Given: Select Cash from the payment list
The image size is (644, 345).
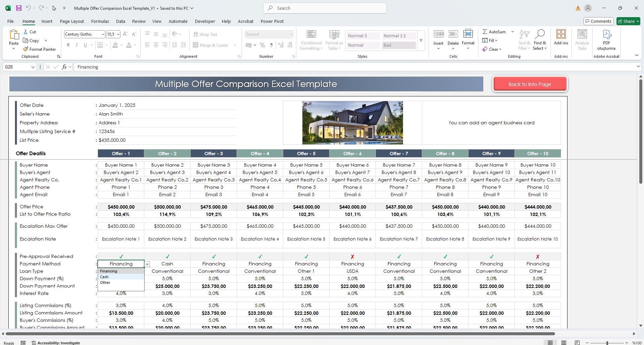Looking at the screenshot, I should (x=104, y=276).
